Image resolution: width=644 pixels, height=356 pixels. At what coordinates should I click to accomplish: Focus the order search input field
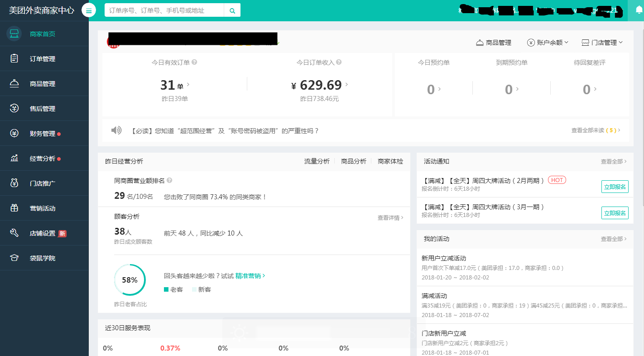164,10
